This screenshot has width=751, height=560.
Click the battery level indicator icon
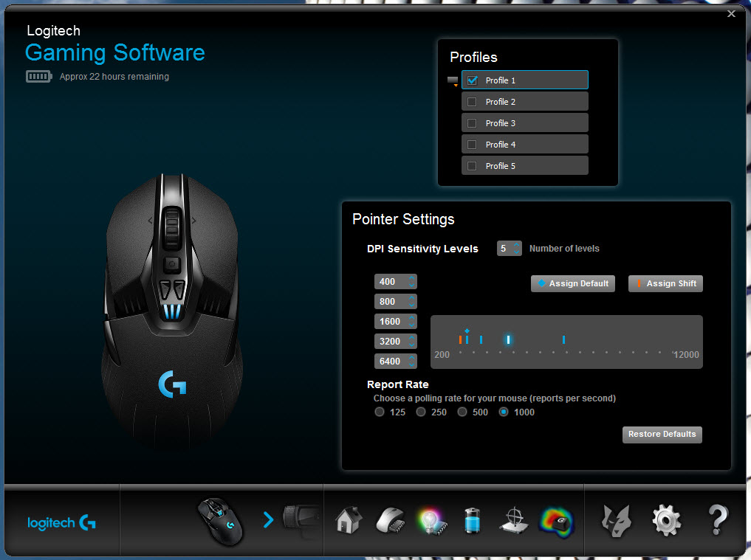(39, 77)
